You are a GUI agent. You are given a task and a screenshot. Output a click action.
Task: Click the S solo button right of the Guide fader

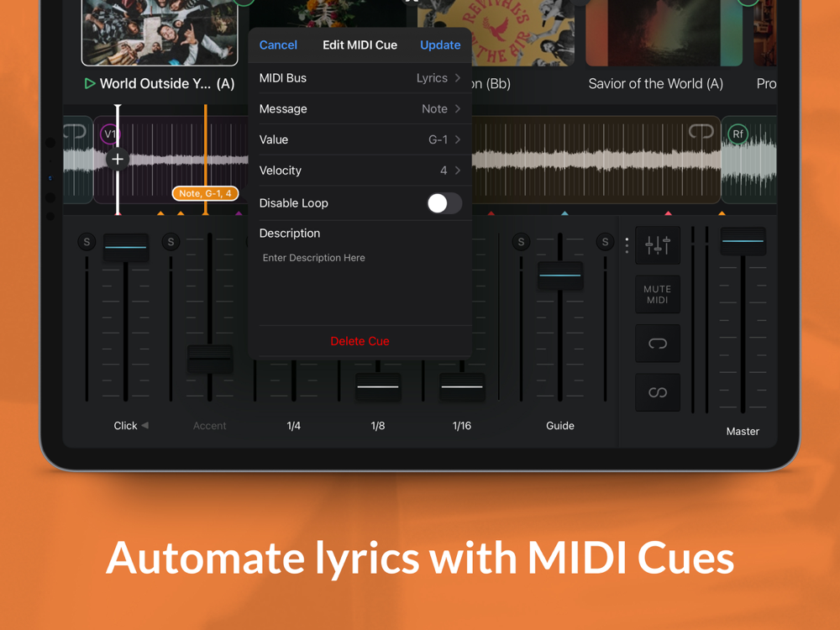pyautogui.click(x=606, y=242)
